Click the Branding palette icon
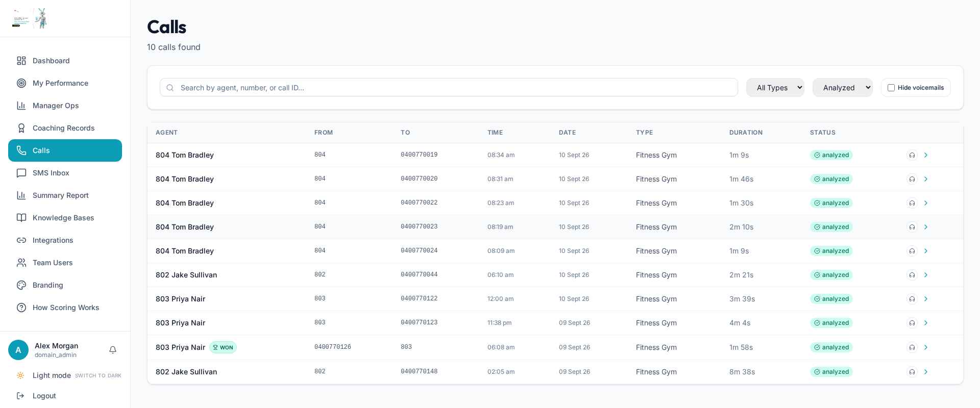980x408 pixels. [x=21, y=285]
